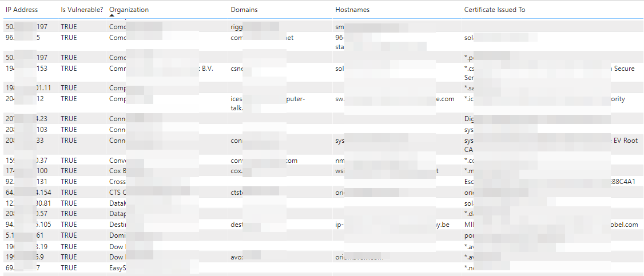Viewport: 644px width, 276px height.
Task: Select the 'Domi' organization cell
Action: 117,235
